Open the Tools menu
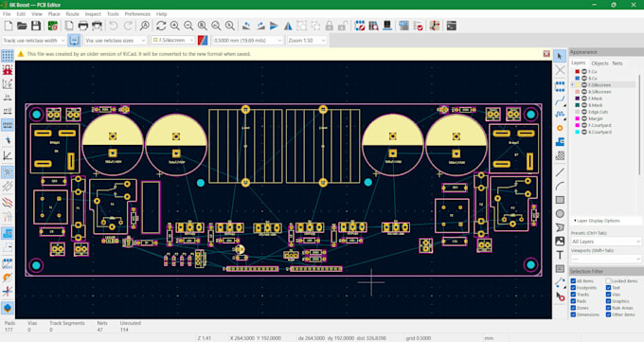This screenshot has height=342, width=644. tap(113, 14)
